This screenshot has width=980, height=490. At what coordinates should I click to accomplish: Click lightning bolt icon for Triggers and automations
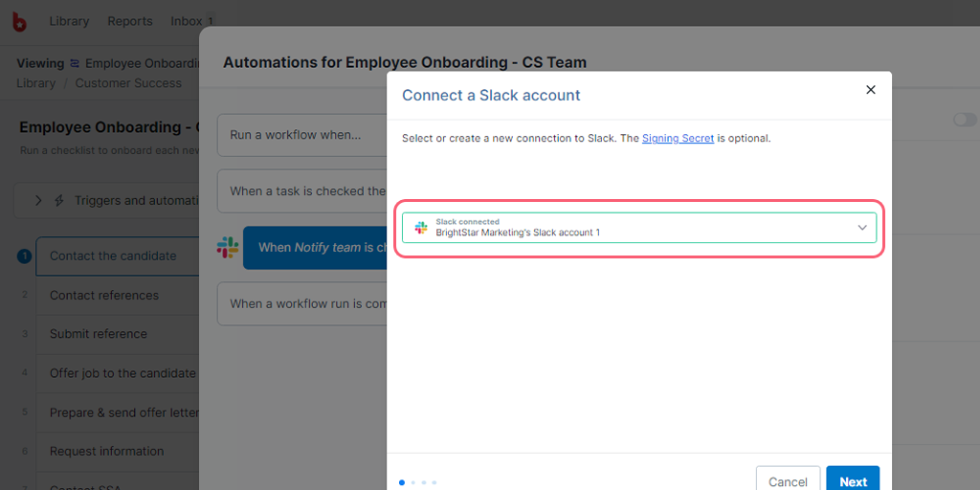(59, 201)
